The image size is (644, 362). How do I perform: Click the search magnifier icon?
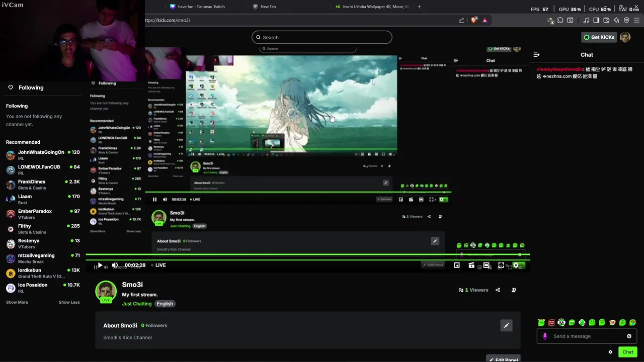pyautogui.click(x=259, y=37)
